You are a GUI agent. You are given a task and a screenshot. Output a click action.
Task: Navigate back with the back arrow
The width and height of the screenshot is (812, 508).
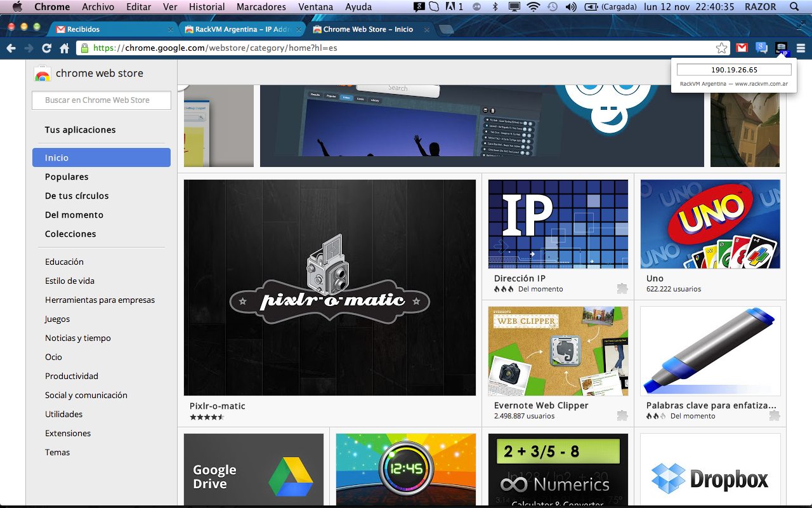pos(11,48)
